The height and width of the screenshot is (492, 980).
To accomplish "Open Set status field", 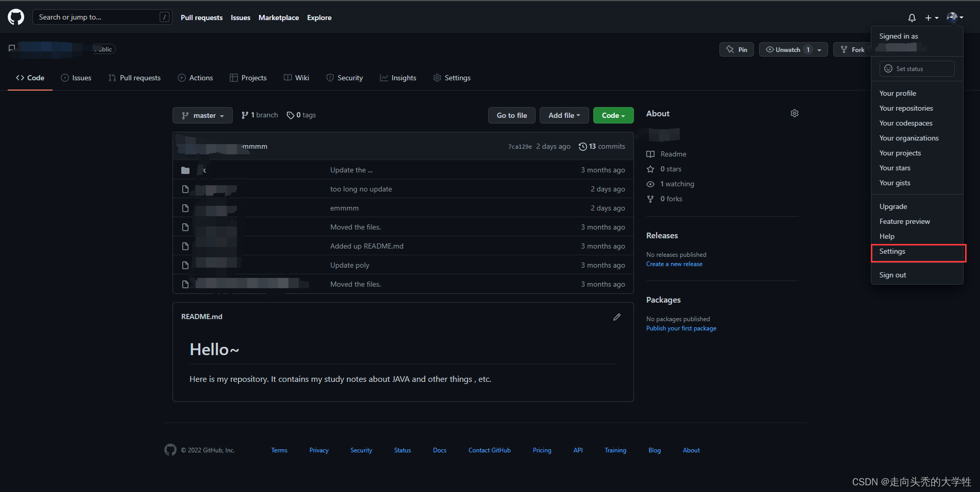I will tap(917, 68).
